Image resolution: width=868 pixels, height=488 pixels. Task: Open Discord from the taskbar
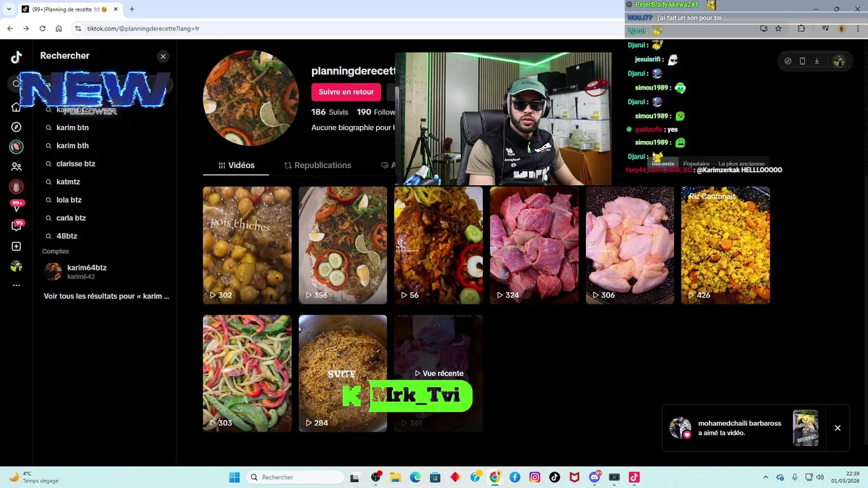[595, 477]
